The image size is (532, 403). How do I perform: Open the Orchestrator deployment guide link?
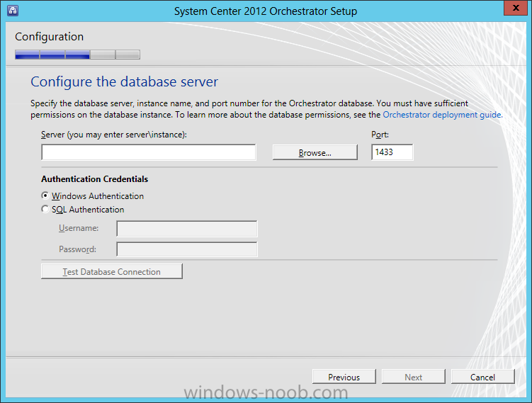point(442,114)
